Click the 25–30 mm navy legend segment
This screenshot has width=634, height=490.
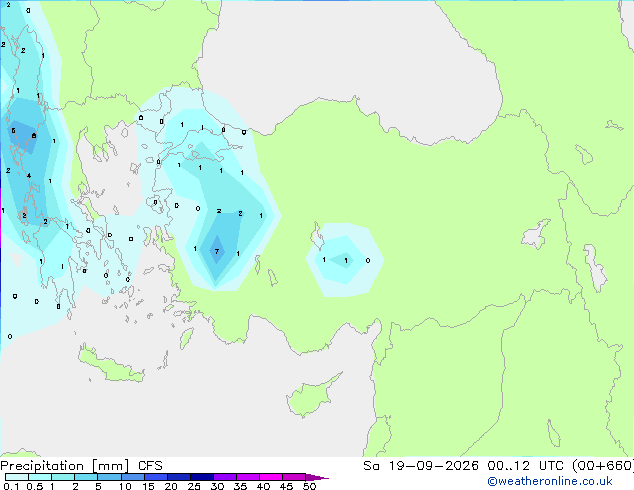tap(202, 477)
